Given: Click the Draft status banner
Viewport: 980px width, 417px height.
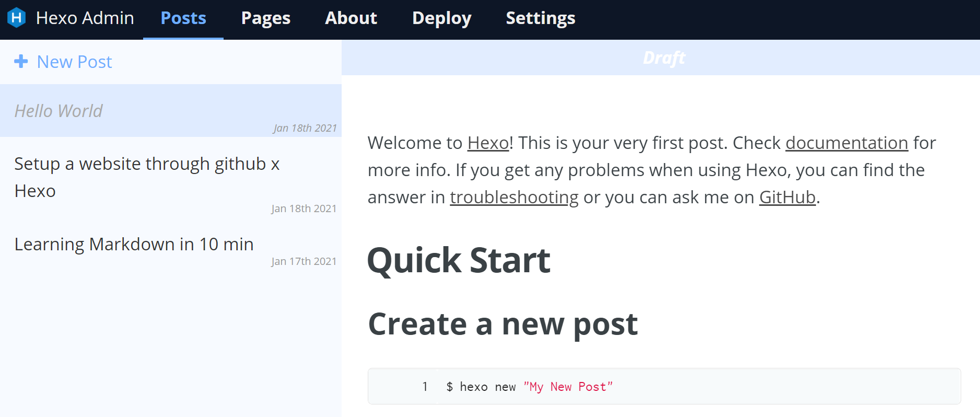Looking at the screenshot, I should pyautogui.click(x=661, y=57).
